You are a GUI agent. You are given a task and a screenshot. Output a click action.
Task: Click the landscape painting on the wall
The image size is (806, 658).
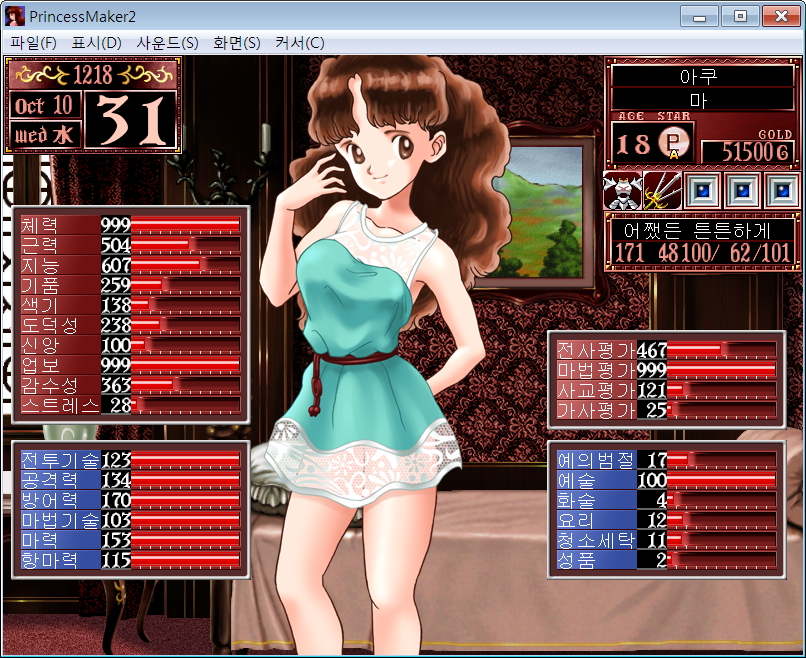[x=540, y=212]
